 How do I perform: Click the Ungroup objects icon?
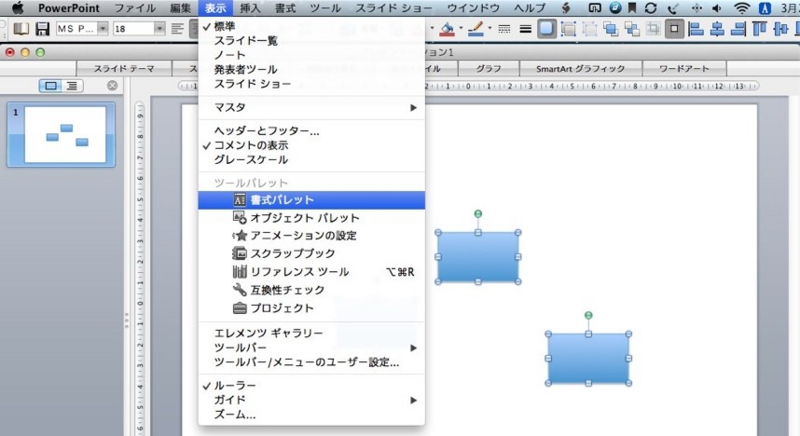[x=589, y=29]
